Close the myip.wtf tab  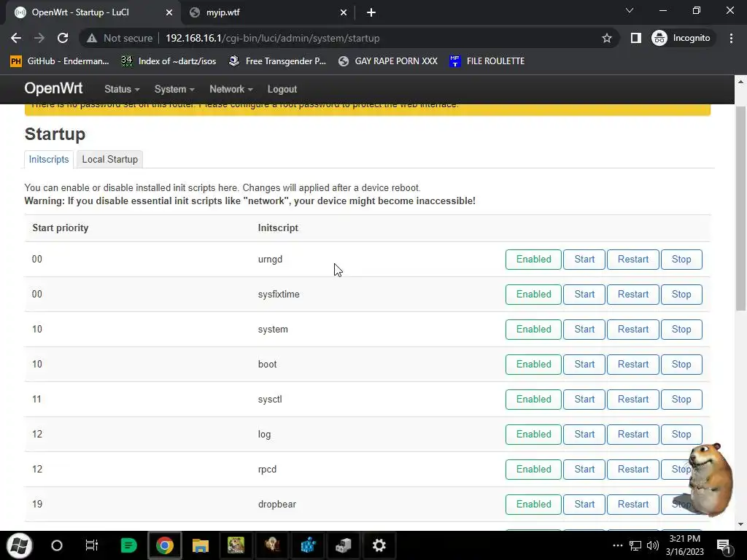(x=343, y=12)
